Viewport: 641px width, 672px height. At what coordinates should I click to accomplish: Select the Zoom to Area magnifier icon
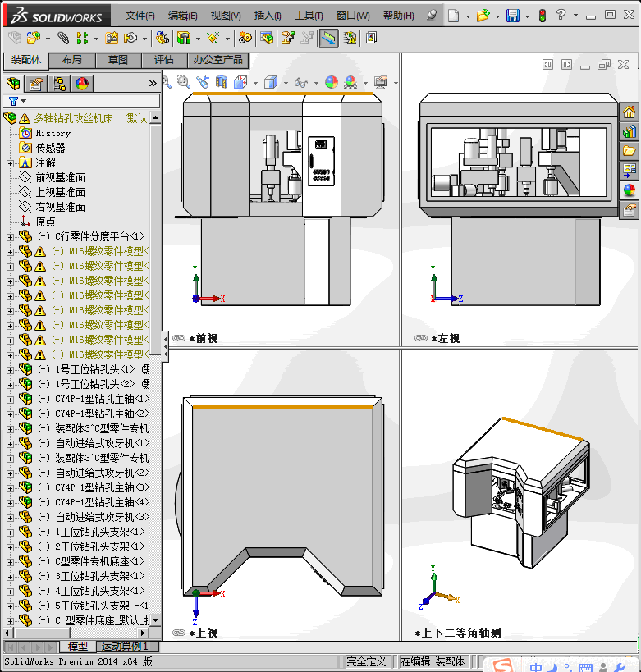click(184, 82)
